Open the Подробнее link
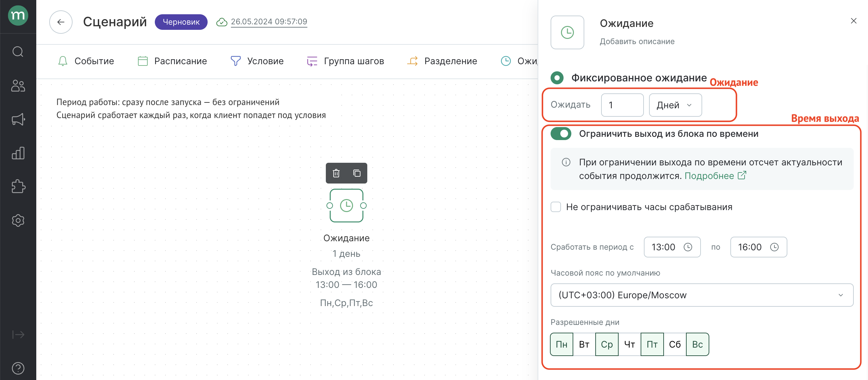The image size is (868, 380). point(715,176)
